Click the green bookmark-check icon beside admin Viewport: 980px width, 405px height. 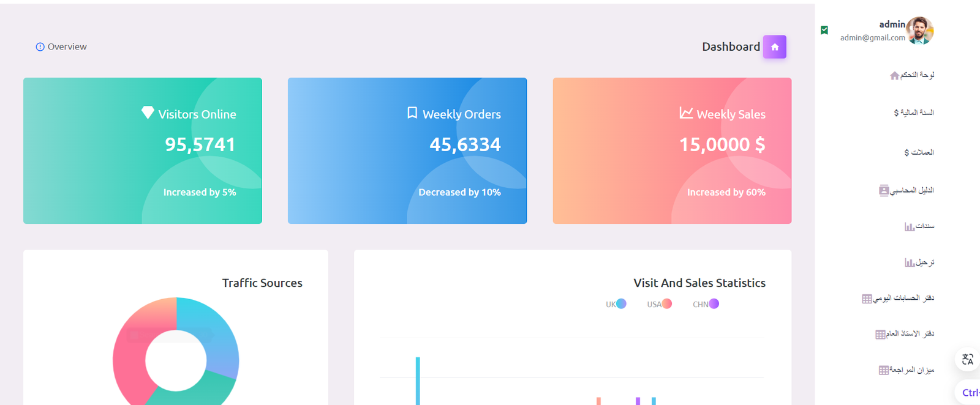click(824, 30)
